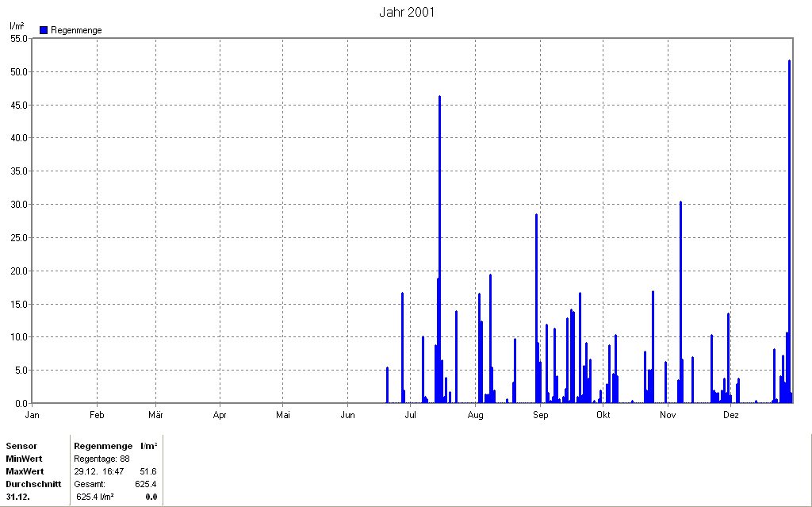Click the Sep x-axis month label
This screenshot has width=812, height=507.
point(540,415)
